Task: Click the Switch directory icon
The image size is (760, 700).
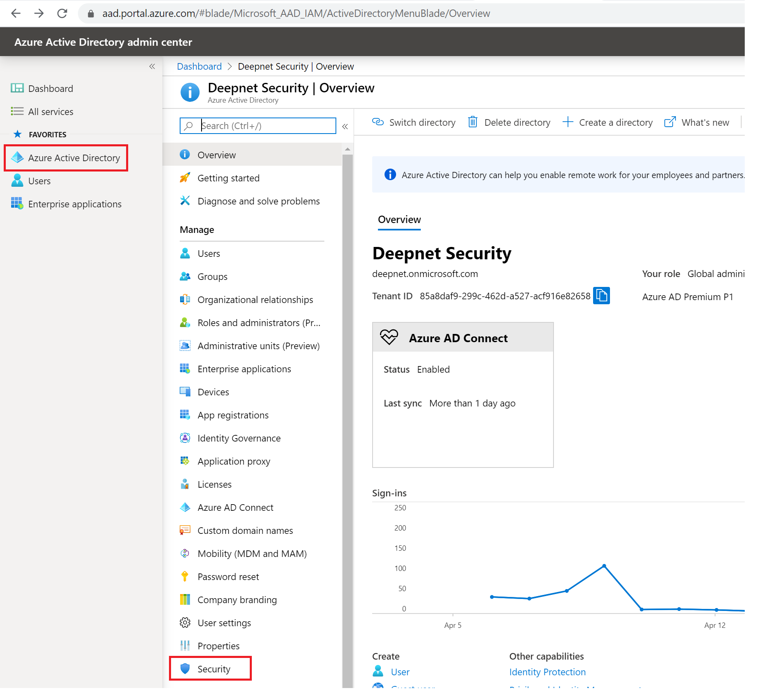Action: click(x=378, y=122)
